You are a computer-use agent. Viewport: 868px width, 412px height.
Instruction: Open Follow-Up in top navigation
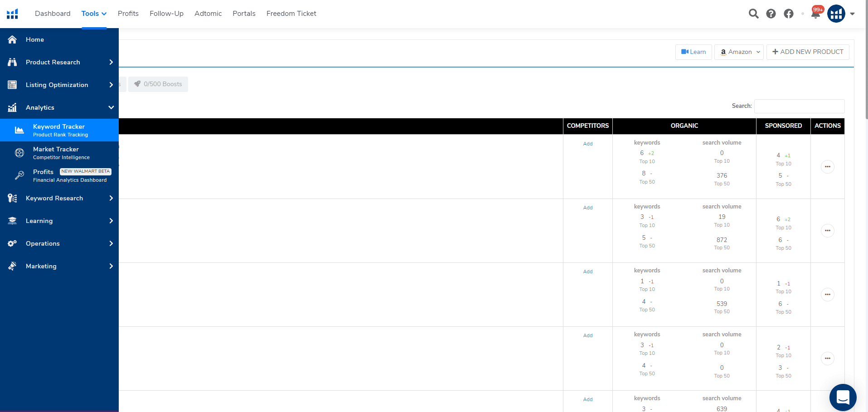point(167,14)
